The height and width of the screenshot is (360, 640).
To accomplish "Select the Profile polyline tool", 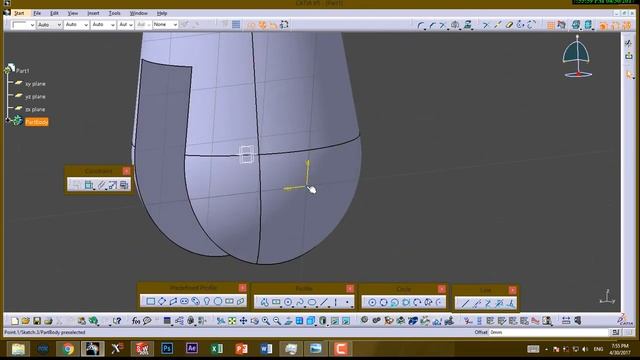I will (x=264, y=302).
